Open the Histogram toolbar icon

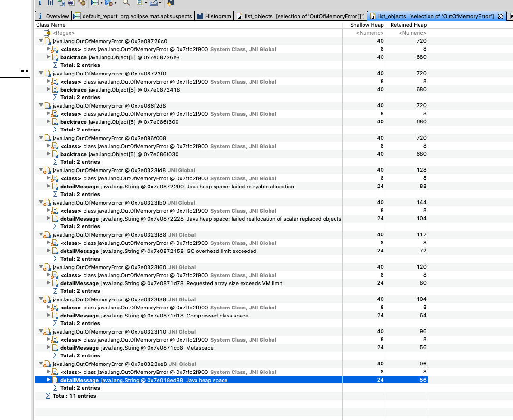click(50, 3)
